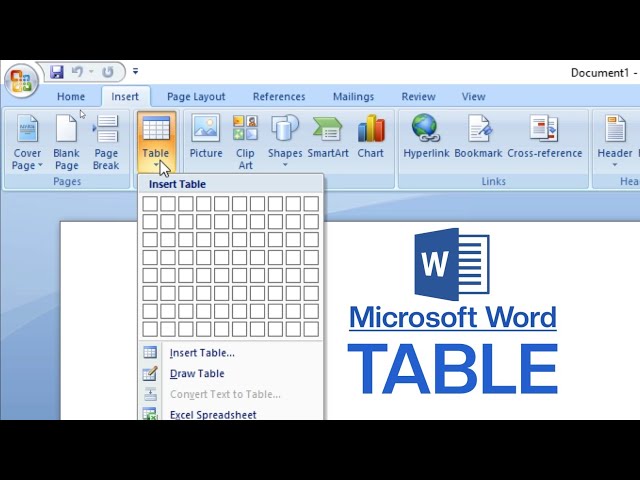Viewport: 640px width, 480px height.
Task: Redo the last action
Action: point(108,72)
